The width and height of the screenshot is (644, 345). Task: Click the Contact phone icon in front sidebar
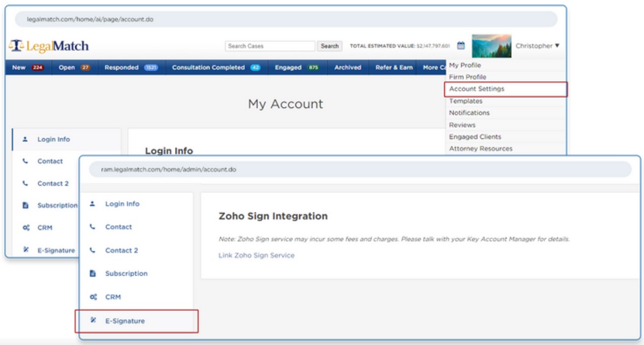93,227
